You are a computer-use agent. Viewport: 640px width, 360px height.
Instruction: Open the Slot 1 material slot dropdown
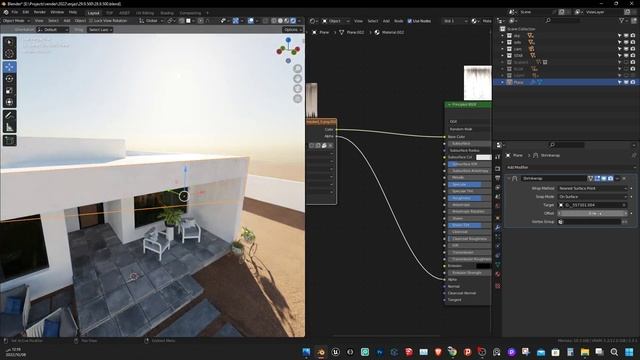click(x=455, y=21)
